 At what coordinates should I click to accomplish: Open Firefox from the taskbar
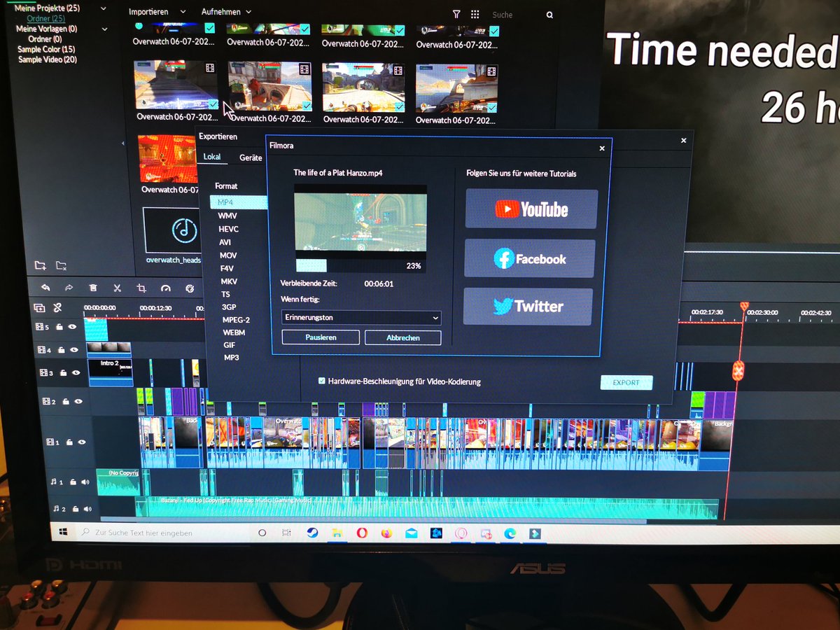tap(387, 533)
